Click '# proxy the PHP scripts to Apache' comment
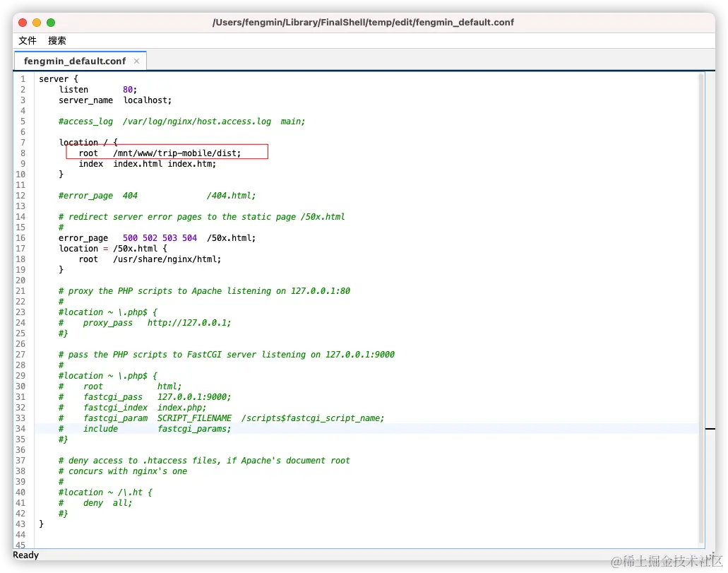This screenshot has height=573, width=728. click(x=204, y=291)
